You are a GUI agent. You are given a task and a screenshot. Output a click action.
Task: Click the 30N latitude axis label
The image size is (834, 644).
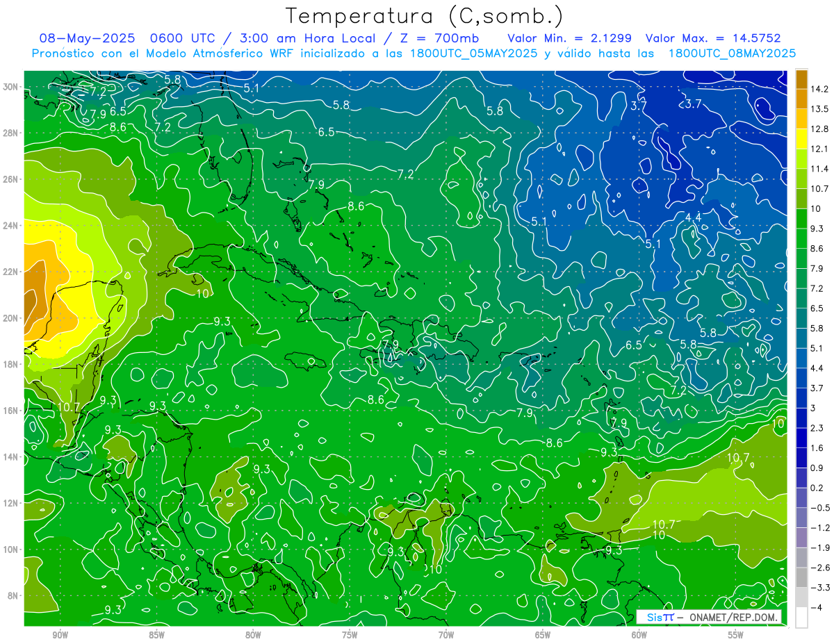tap(11, 87)
